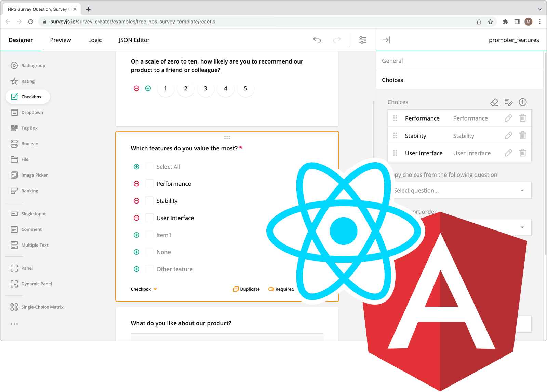
Task: Select the Rating star toolbox item
Action: [x=23, y=81]
